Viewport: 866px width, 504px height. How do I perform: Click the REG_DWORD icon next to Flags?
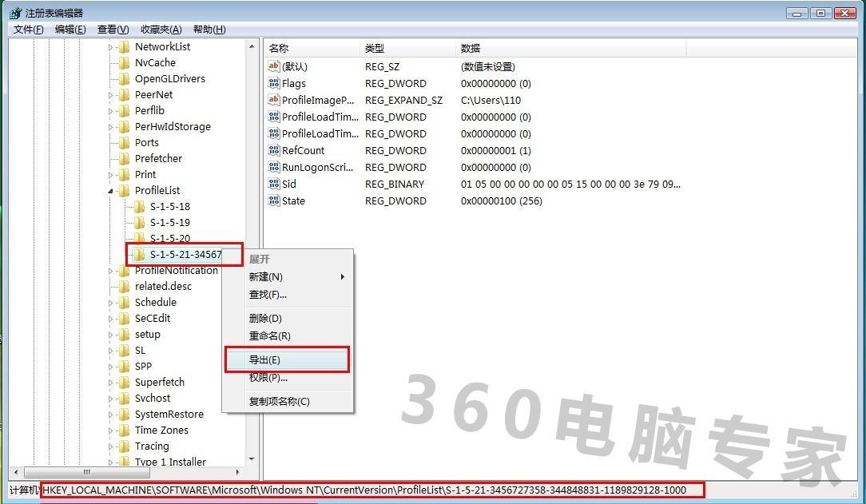(275, 83)
